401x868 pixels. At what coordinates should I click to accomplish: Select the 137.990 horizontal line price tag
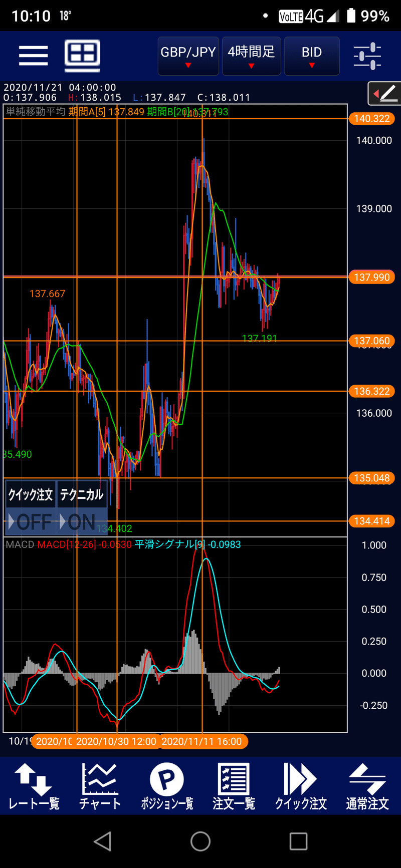[x=372, y=277]
